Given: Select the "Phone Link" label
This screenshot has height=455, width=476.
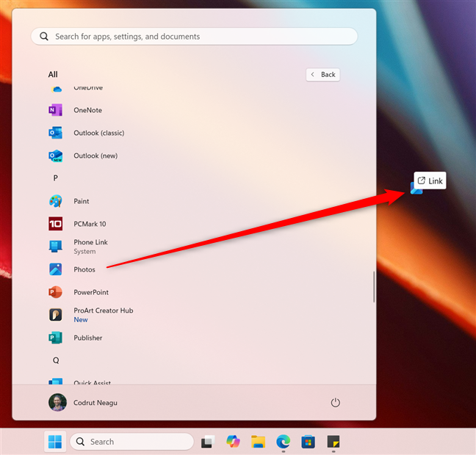Looking at the screenshot, I should 91,242.
